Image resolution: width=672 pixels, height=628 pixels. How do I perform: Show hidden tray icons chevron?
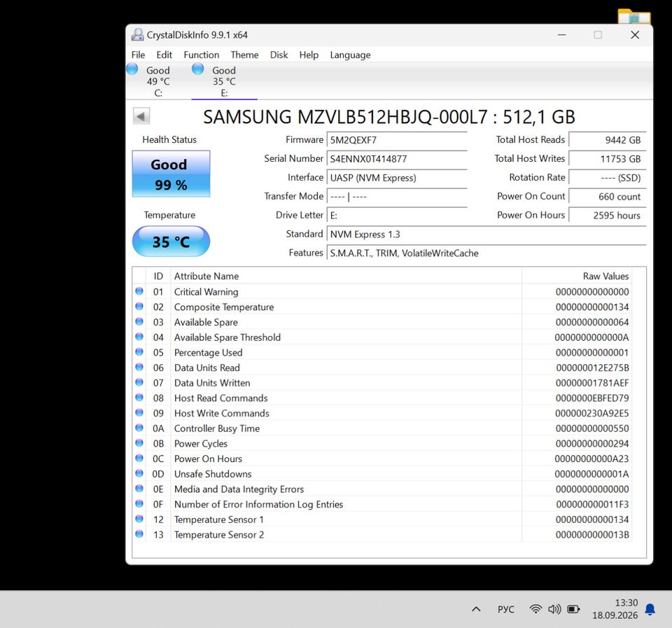coord(476,609)
